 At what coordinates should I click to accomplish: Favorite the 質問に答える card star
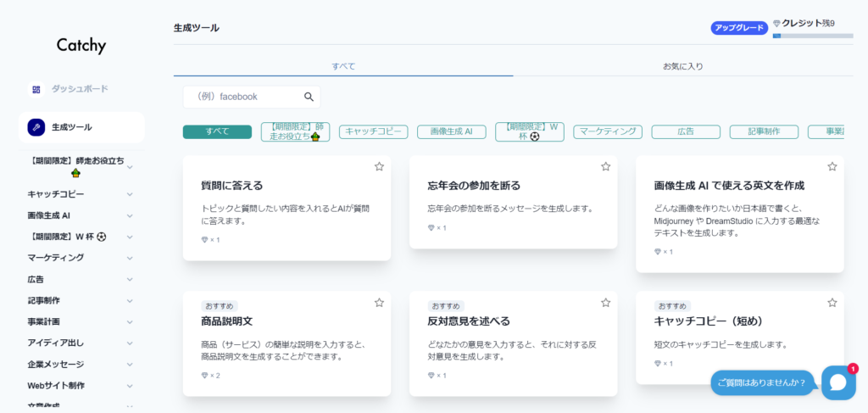coord(379,166)
